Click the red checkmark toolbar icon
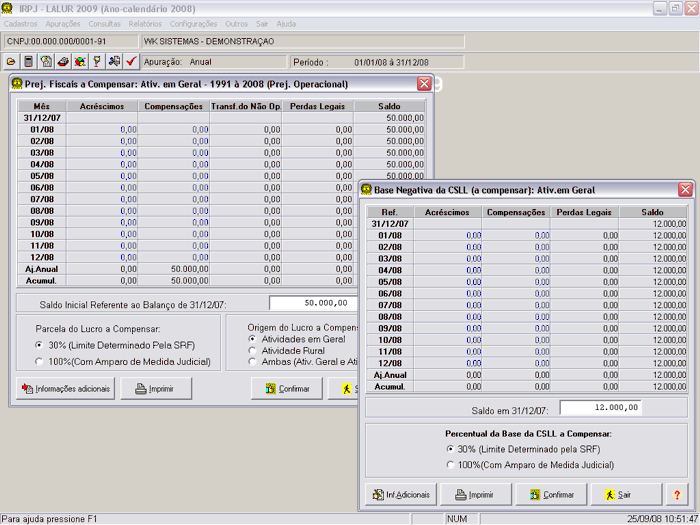700x525 pixels. pyautogui.click(x=131, y=62)
